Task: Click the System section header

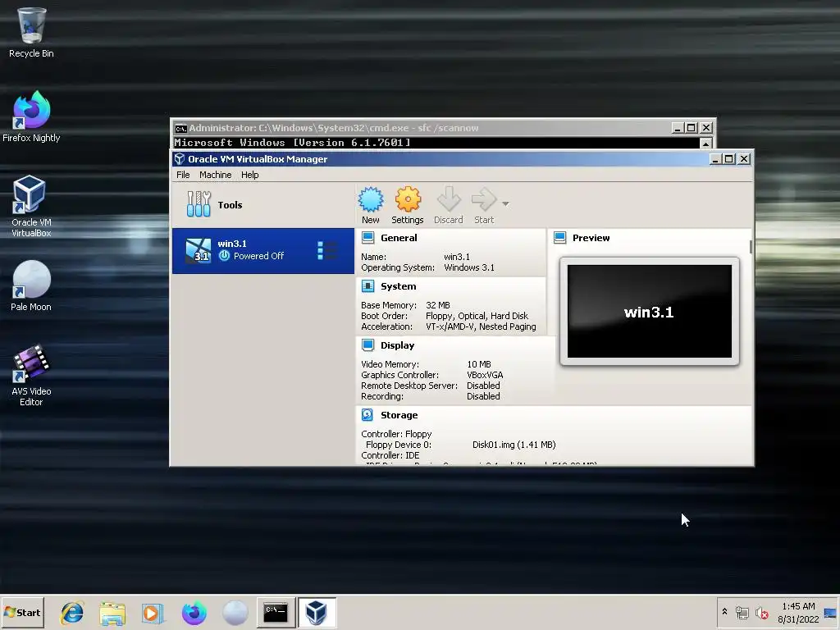Action: pyautogui.click(x=398, y=286)
